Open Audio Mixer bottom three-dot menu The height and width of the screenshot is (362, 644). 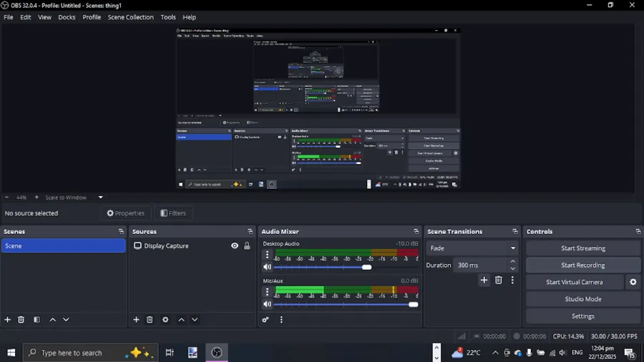pyautogui.click(x=281, y=320)
